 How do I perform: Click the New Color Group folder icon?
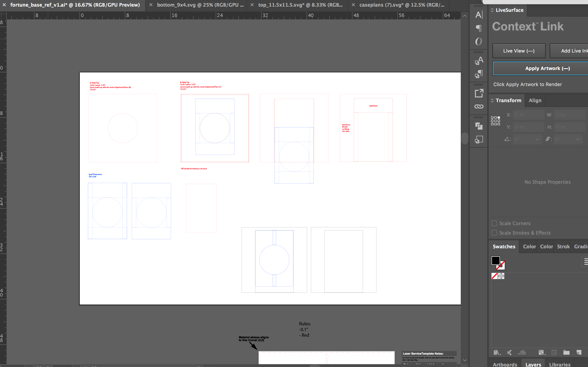(x=566, y=352)
